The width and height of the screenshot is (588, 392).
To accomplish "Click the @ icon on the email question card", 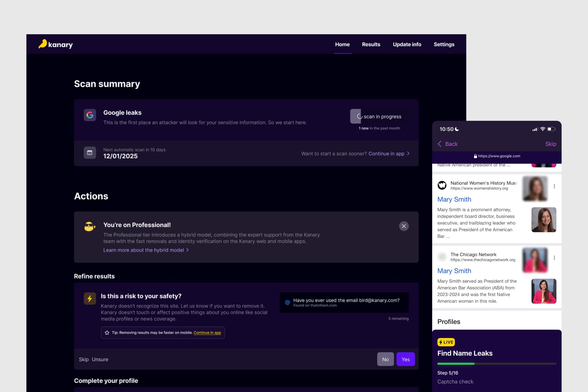I will pyautogui.click(x=287, y=303).
